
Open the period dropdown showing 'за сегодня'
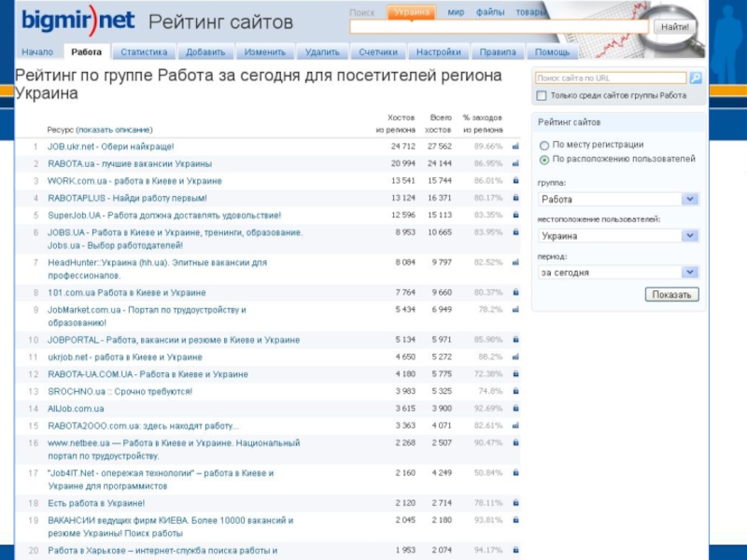point(618,273)
